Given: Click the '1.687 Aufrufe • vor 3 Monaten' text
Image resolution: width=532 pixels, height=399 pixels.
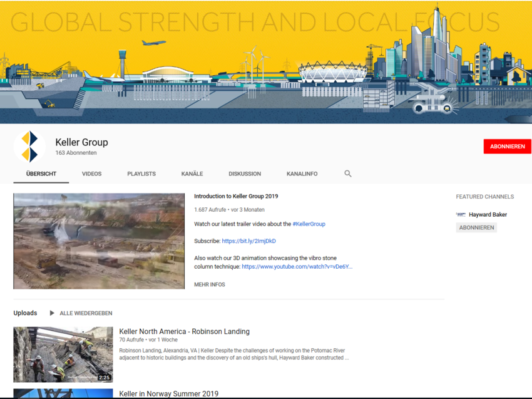Looking at the screenshot, I should (x=229, y=210).
